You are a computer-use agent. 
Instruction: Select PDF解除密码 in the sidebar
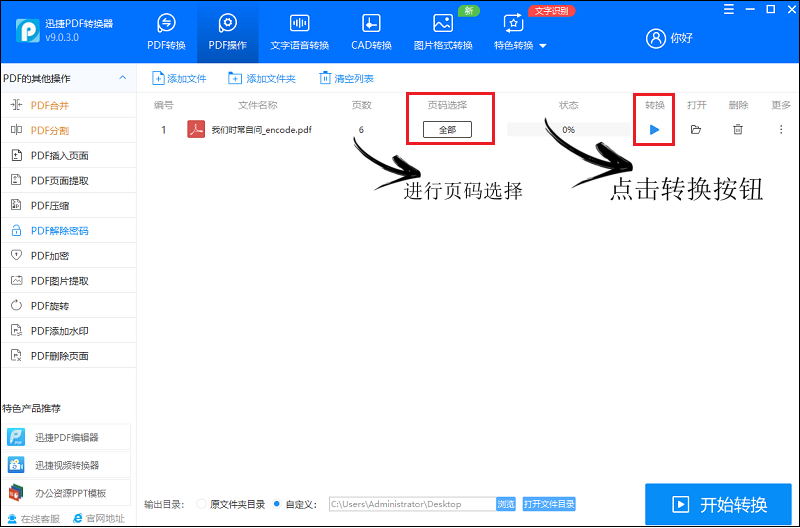[x=68, y=230]
